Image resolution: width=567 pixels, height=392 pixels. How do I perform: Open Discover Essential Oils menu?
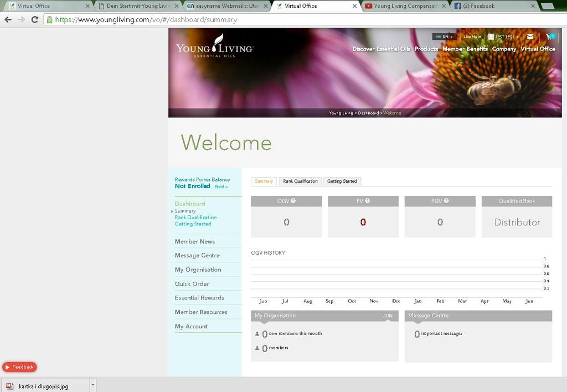point(381,49)
